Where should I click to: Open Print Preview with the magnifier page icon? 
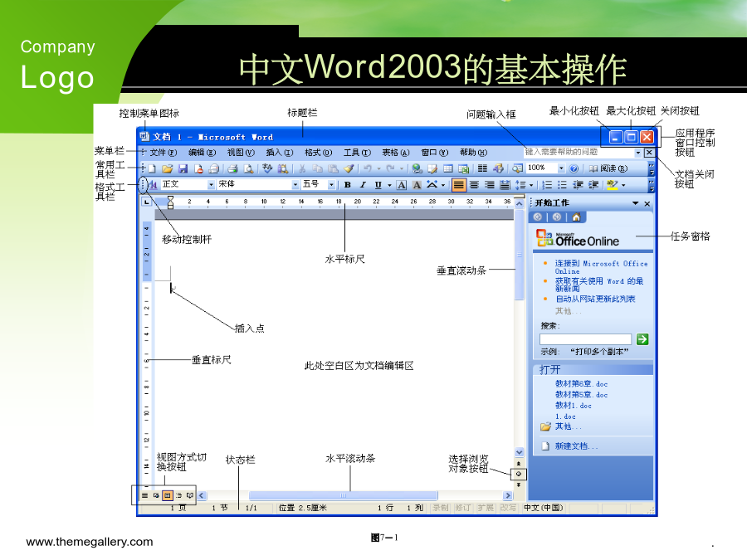248,168
